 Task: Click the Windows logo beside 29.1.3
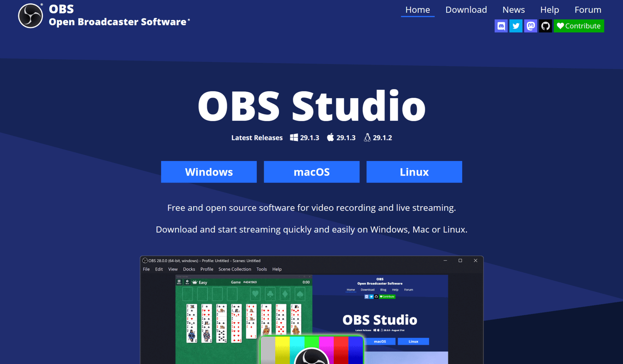pyautogui.click(x=294, y=138)
